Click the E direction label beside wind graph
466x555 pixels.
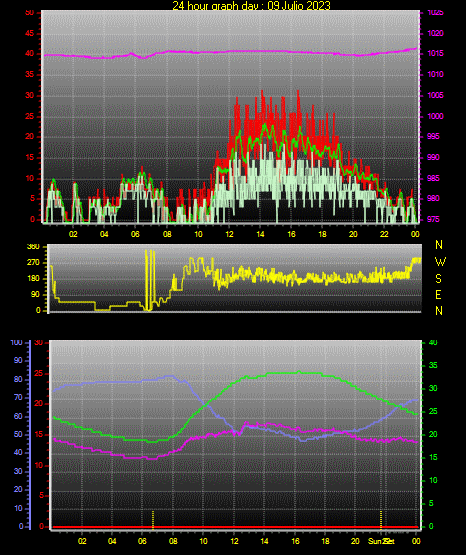coord(438,295)
